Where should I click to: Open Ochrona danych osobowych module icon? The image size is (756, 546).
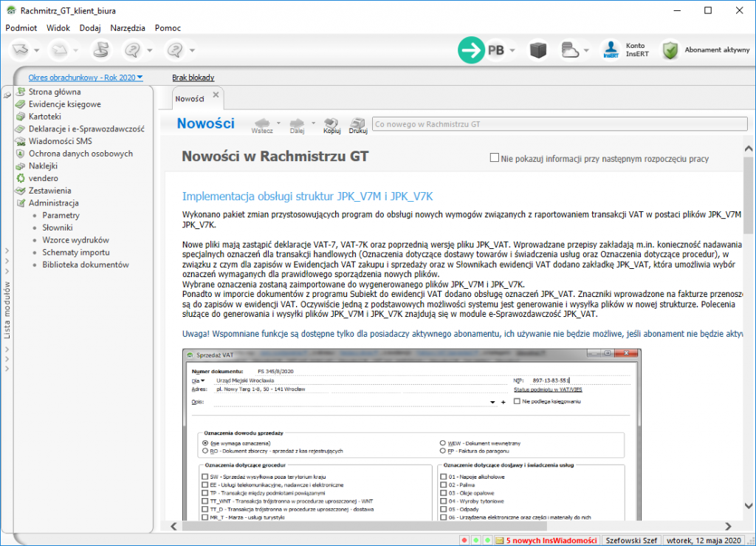[x=20, y=154]
